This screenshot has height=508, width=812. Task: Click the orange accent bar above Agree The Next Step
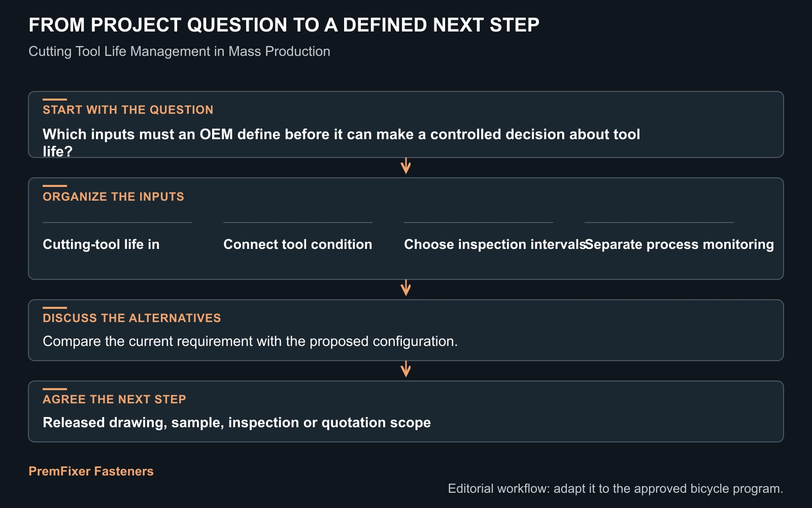tap(55, 389)
